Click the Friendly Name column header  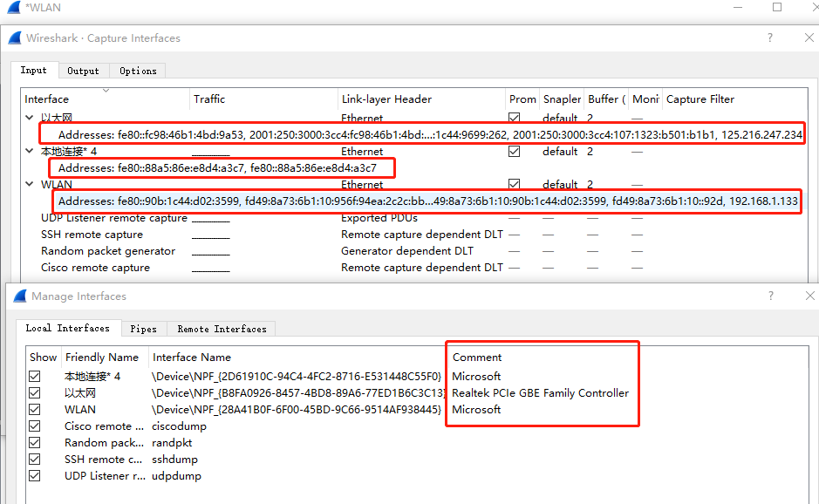[105, 358]
